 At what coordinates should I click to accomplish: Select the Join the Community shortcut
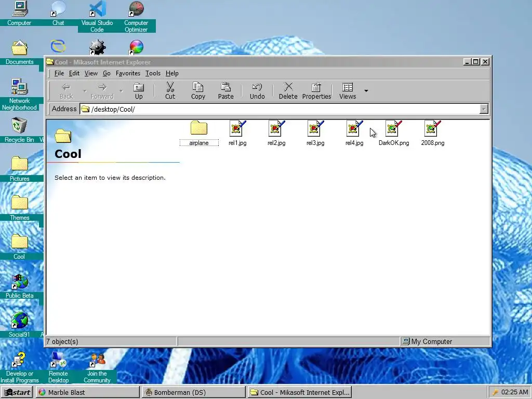point(97,367)
